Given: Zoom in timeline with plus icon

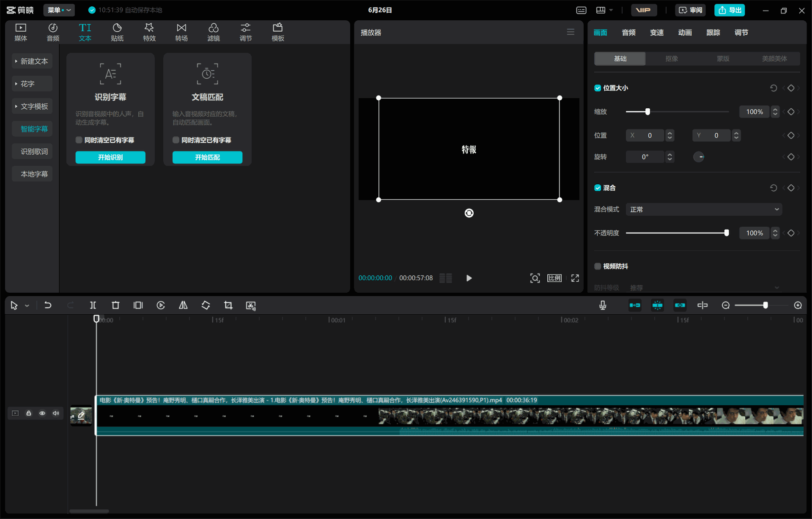Looking at the screenshot, I should pos(798,305).
